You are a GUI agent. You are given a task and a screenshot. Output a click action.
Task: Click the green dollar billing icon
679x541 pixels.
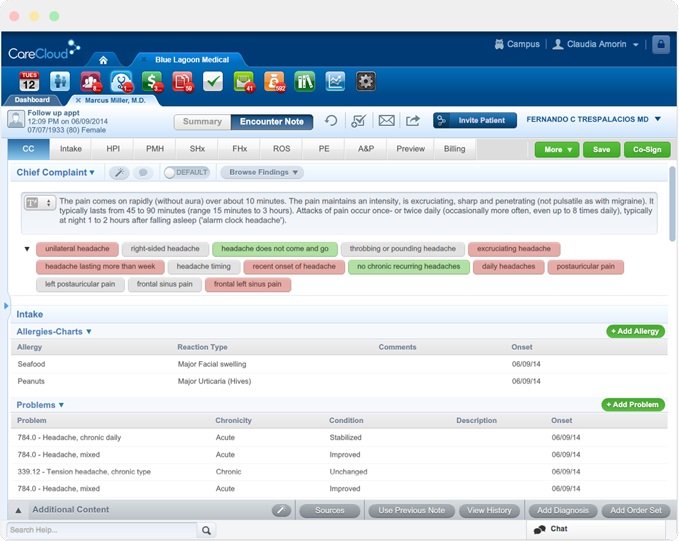[151, 82]
